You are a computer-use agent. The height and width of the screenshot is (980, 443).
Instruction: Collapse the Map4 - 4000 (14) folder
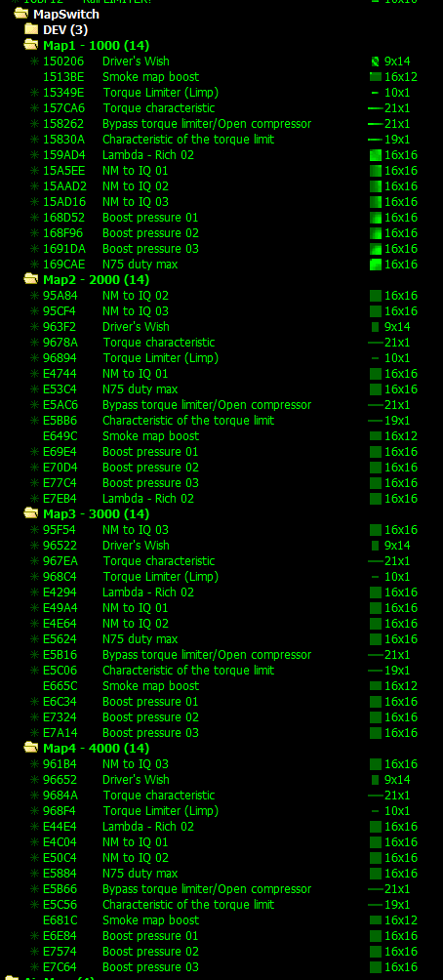point(30,748)
